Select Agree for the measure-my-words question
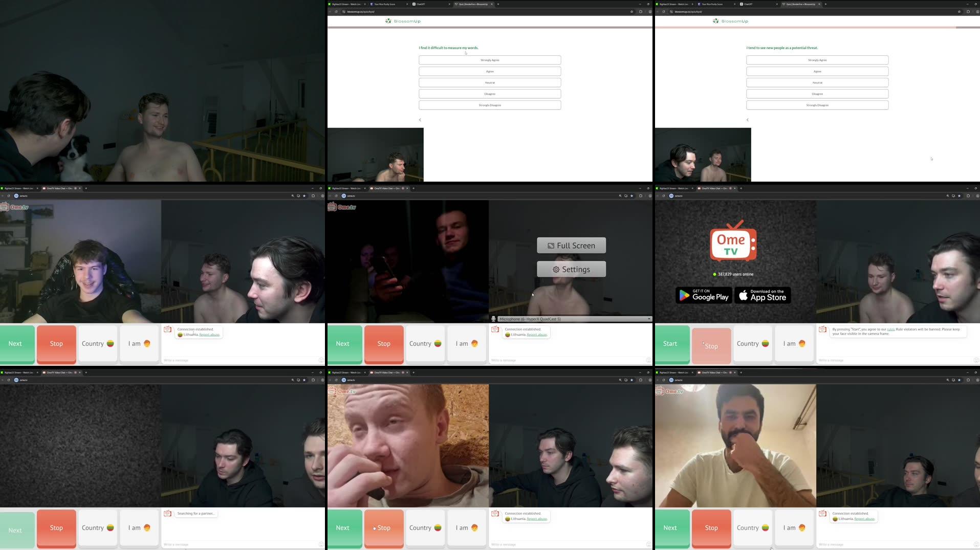Screen dimensions: 980x550 489,71
